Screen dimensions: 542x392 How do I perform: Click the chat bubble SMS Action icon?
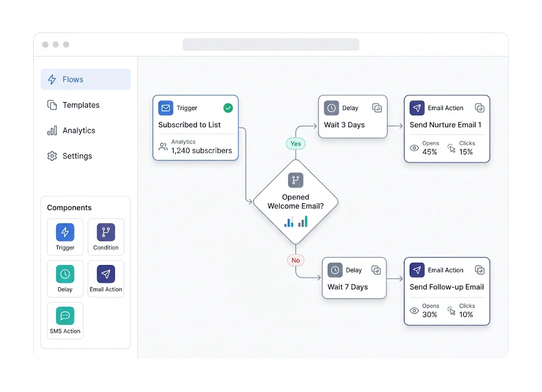(65, 316)
